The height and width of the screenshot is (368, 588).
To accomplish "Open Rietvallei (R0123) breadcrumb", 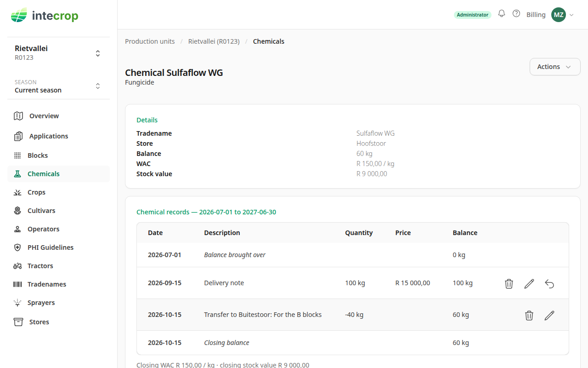I will point(214,41).
